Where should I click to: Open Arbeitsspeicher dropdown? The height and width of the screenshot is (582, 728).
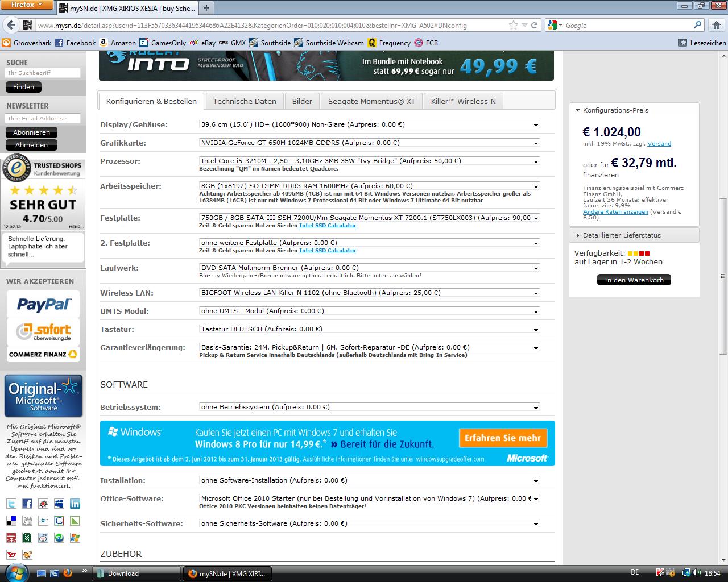pyautogui.click(x=370, y=186)
